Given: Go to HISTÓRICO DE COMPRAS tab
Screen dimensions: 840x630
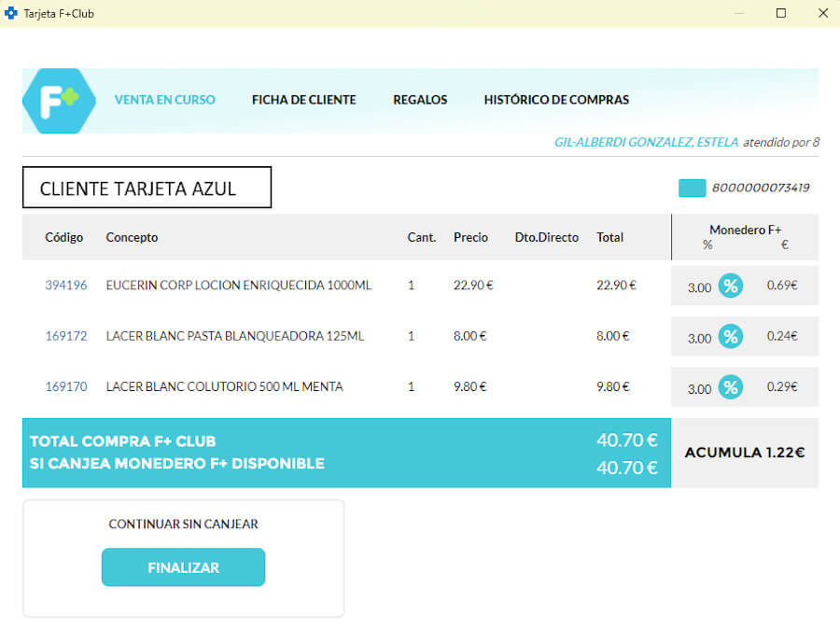Looking at the screenshot, I should point(556,100).
